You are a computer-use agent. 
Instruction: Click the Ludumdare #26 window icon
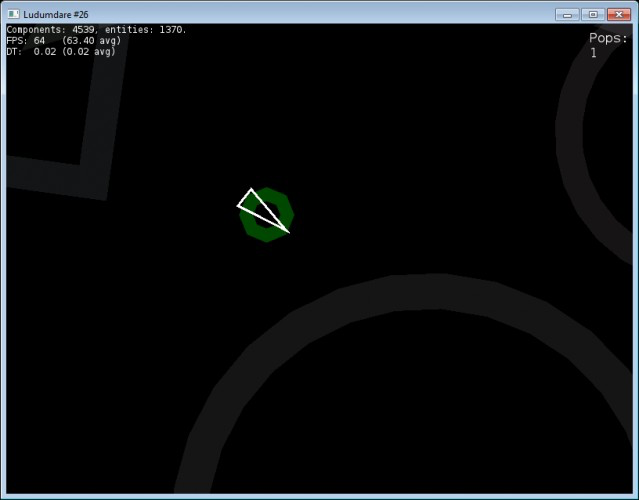(x=13, y=14)
